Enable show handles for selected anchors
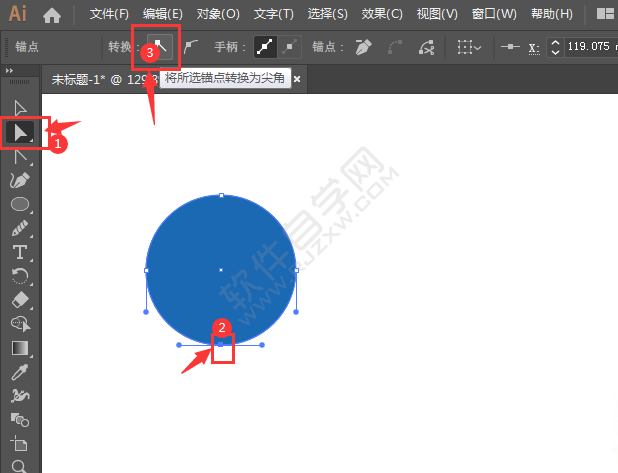Viewport: 618px width, 473px height. (x=265, y=47)
